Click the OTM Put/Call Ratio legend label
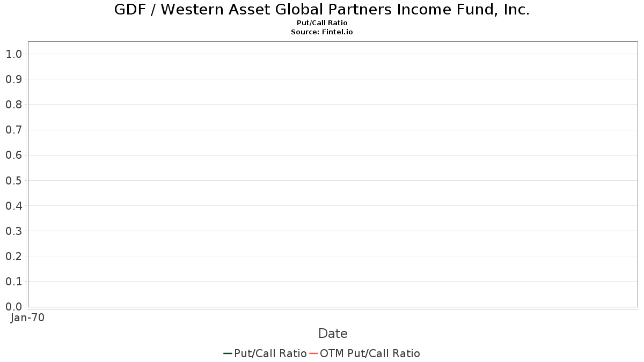Image resolution: width=644 pixels, height=362 pixels. click(370, 353)
